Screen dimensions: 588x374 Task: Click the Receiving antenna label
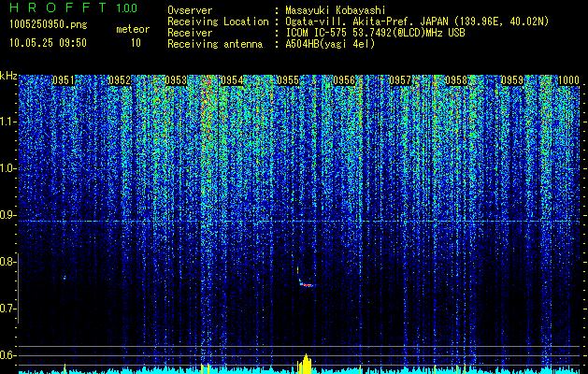[215, 44]
